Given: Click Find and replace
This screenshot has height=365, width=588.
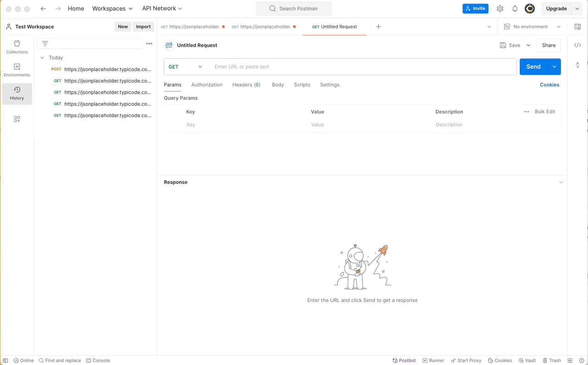Looking at the screenshot, I should tap(60, 360).
